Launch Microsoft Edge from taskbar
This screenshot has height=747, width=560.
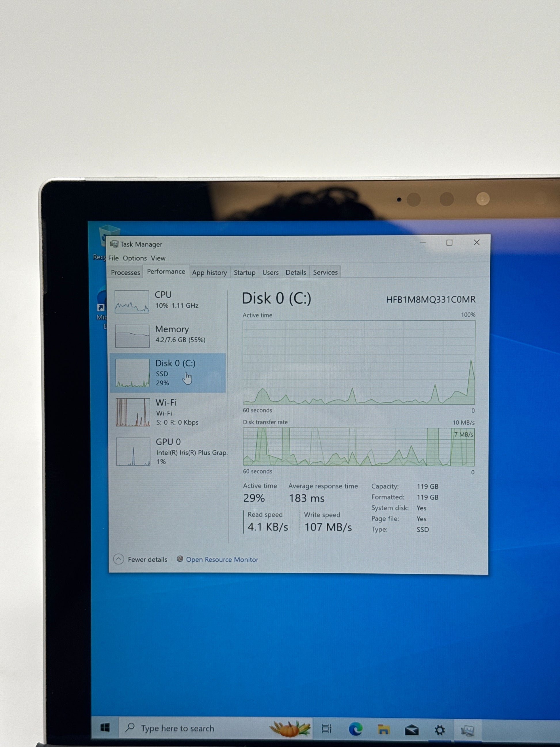click(355, 729)
